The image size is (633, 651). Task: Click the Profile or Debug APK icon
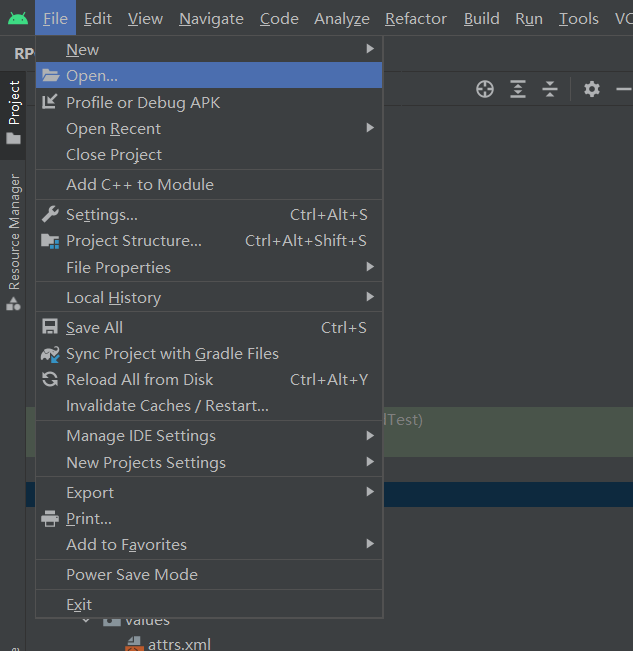pyautogui.click(x=49, y=102)
